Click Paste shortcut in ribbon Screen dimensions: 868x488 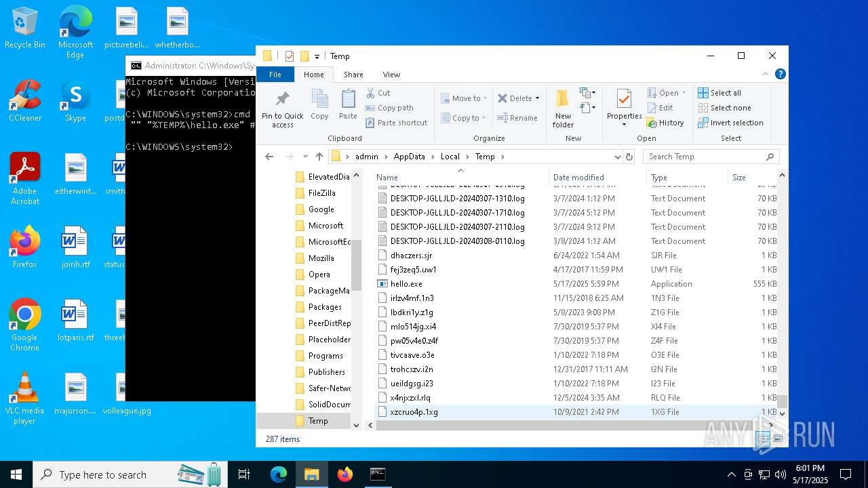tap(396, 123)
